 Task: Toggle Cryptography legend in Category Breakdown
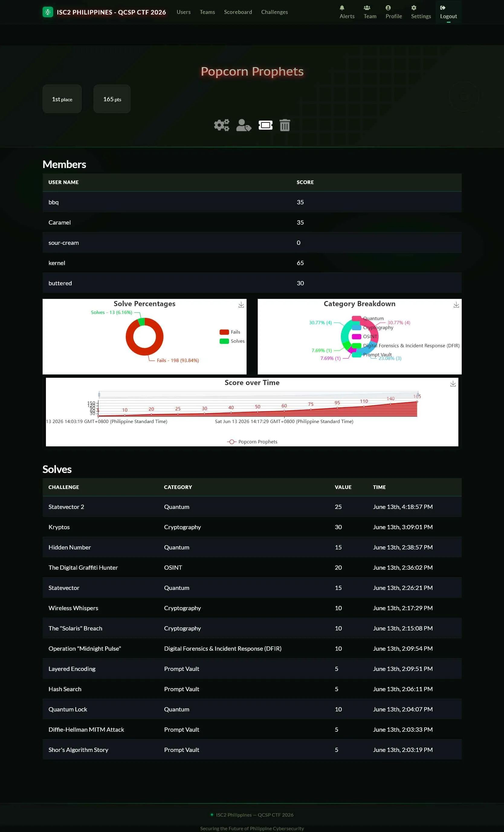(372, 328)
